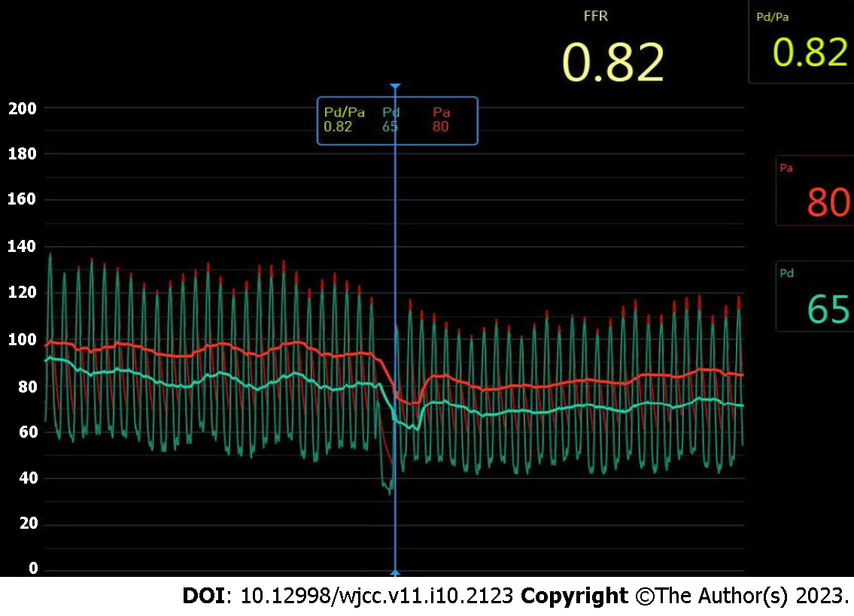
Task: Click the 0 y-axis label
Action: coord(33,569)
